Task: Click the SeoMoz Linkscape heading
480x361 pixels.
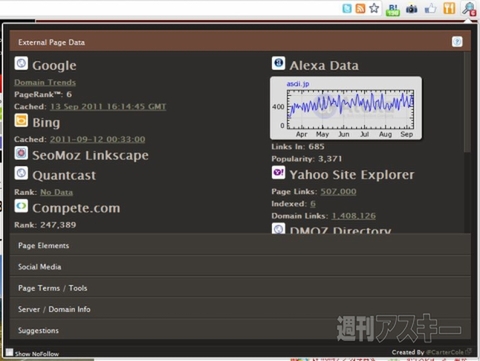Action: pos(90,155)
